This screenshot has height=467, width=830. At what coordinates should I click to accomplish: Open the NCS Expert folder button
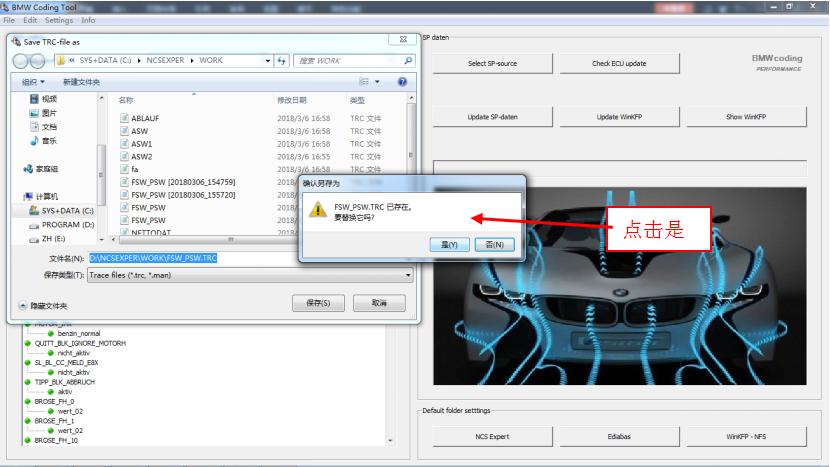[x=492, y=437]
